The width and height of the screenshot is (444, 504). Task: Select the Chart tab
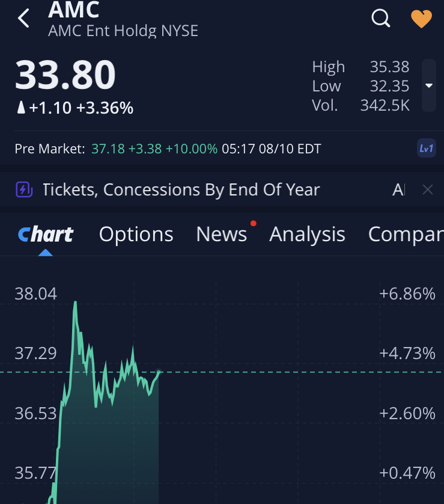[x=46, y=235]
